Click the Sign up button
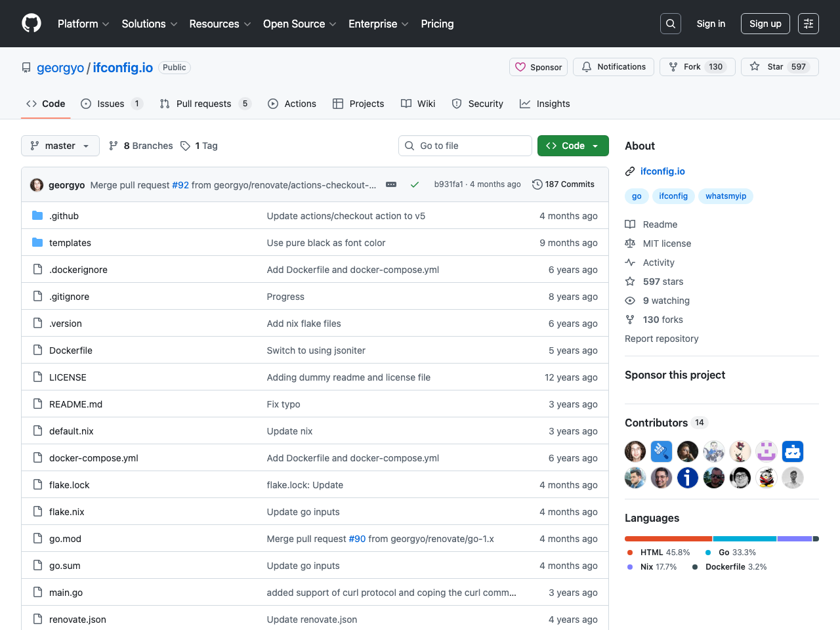840x630 pixels. [765, 24]
